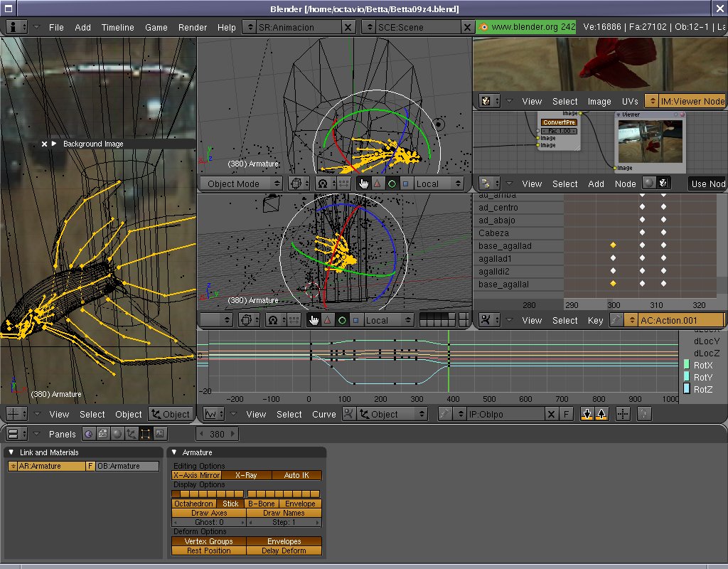Click the Rest Position button
The width and height of the screenshot is (728, 569).
point(208,551)
